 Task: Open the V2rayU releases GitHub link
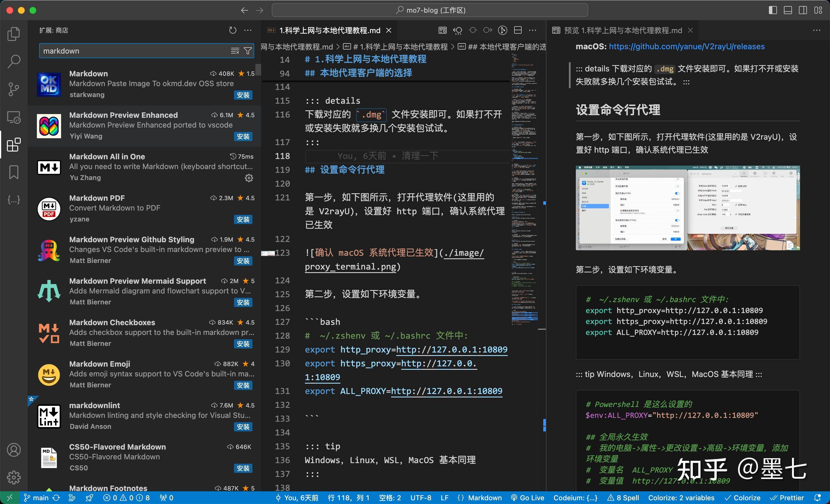pyautogui.click(x=686, y=46)
